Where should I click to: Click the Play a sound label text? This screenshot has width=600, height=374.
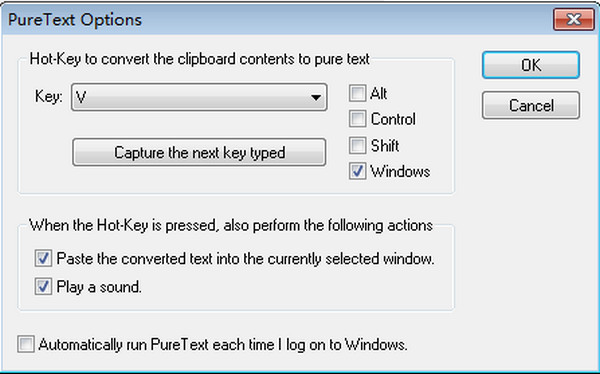(99, 287)
